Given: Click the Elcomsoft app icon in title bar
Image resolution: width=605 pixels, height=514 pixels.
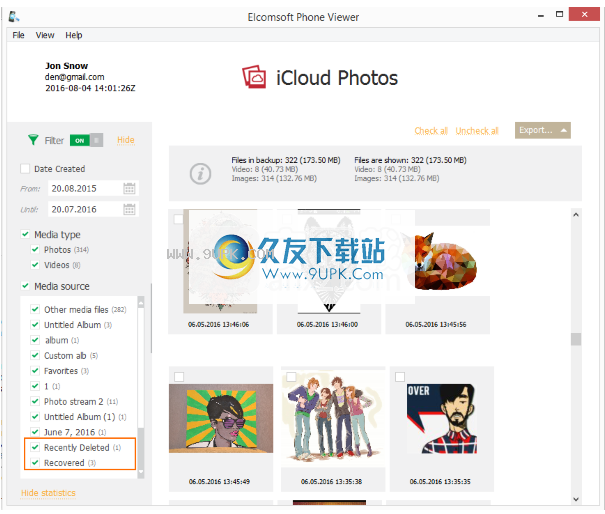Looking at the screenshot, I should [x=14, y=17].
